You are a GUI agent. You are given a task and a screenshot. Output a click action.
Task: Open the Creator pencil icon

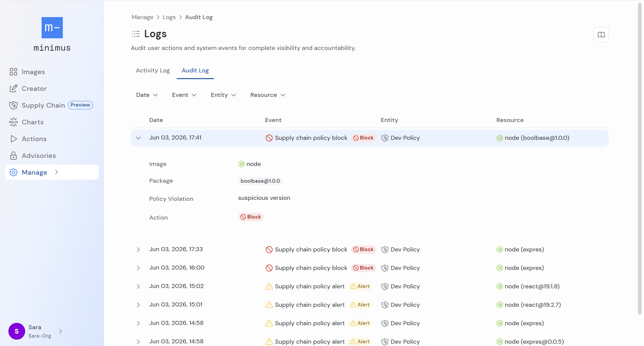pyautogui.click(x=13, y=89)
